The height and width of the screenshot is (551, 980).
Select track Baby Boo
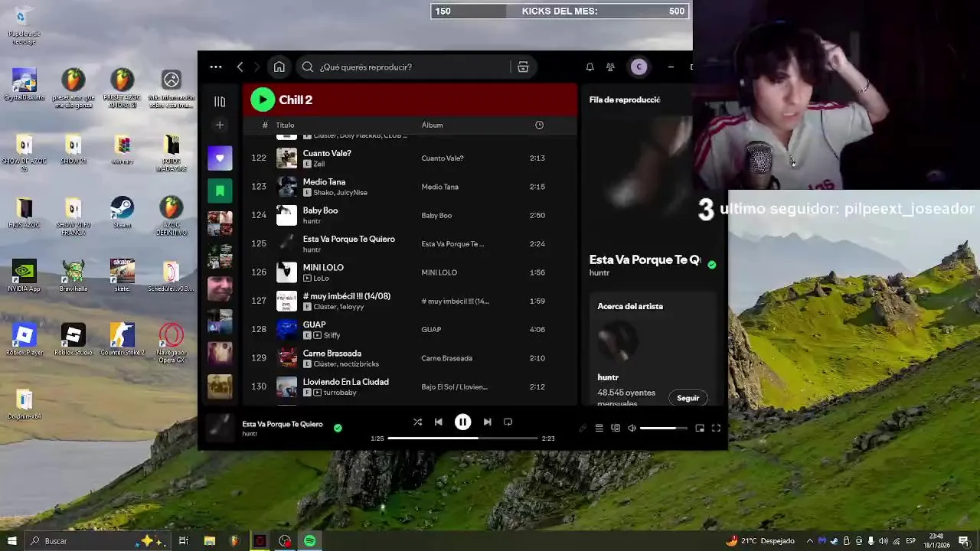tap(410, 215)
